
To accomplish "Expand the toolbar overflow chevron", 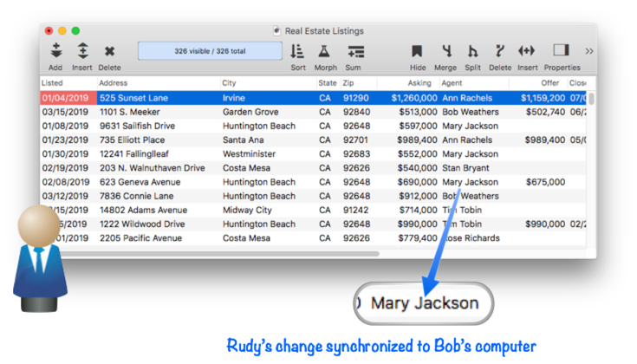I will click(589, 51).
